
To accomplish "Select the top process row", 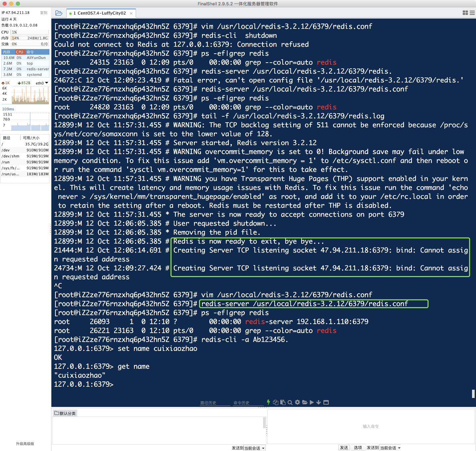I will (26, 63).
